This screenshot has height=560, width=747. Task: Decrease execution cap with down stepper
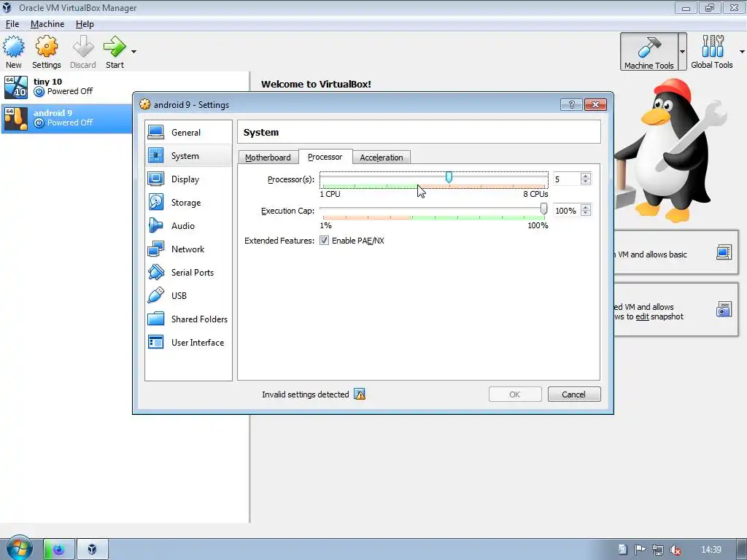[586, 214]
